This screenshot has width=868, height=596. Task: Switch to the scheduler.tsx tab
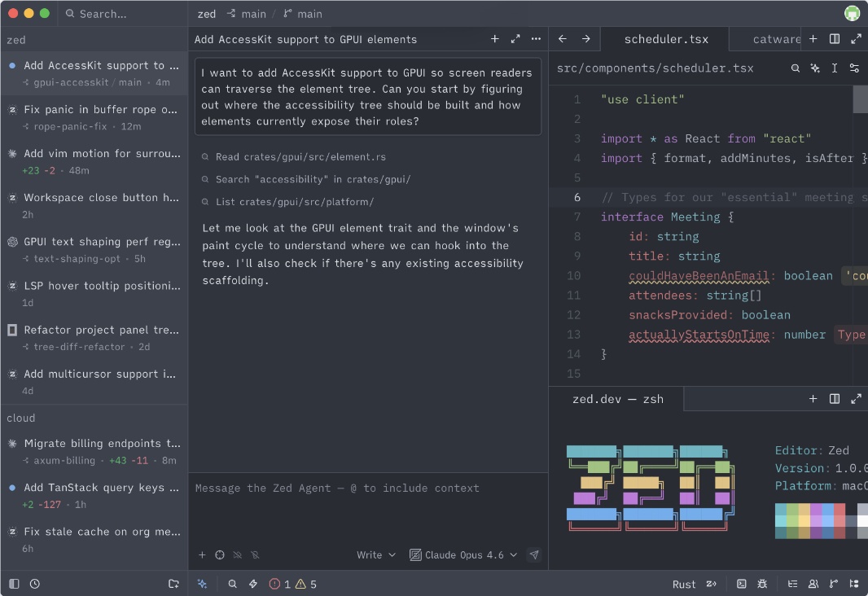click(x=665, y=39)
